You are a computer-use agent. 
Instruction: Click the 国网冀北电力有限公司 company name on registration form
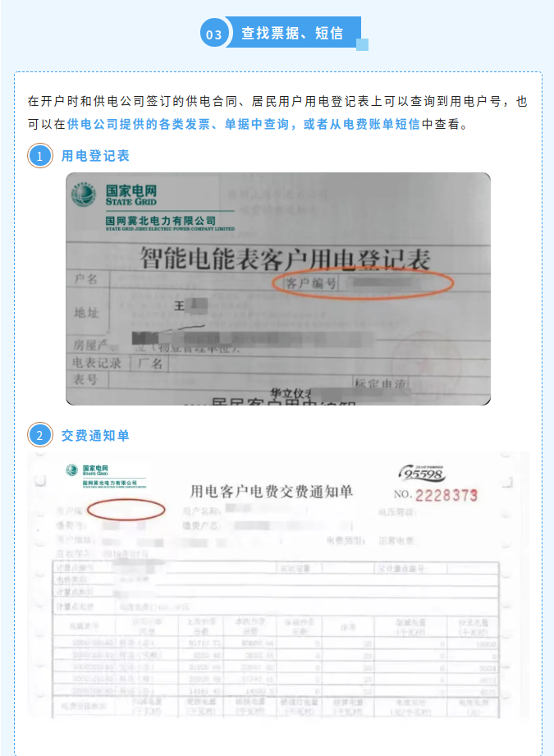pos(161,221)
